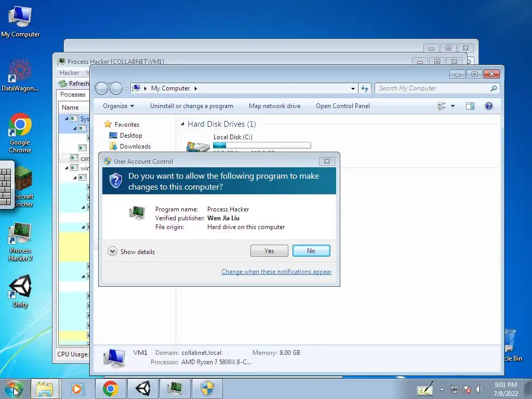532x399 pixels.
Task: Show hidden system tray icons
Action: point(442,389)
